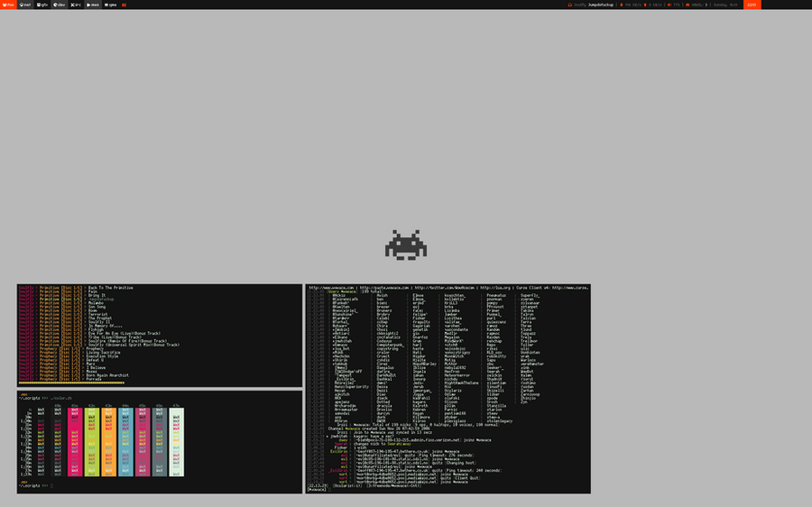Switch to the net workspace tag
812x507 pixels.
pos(25,5)
